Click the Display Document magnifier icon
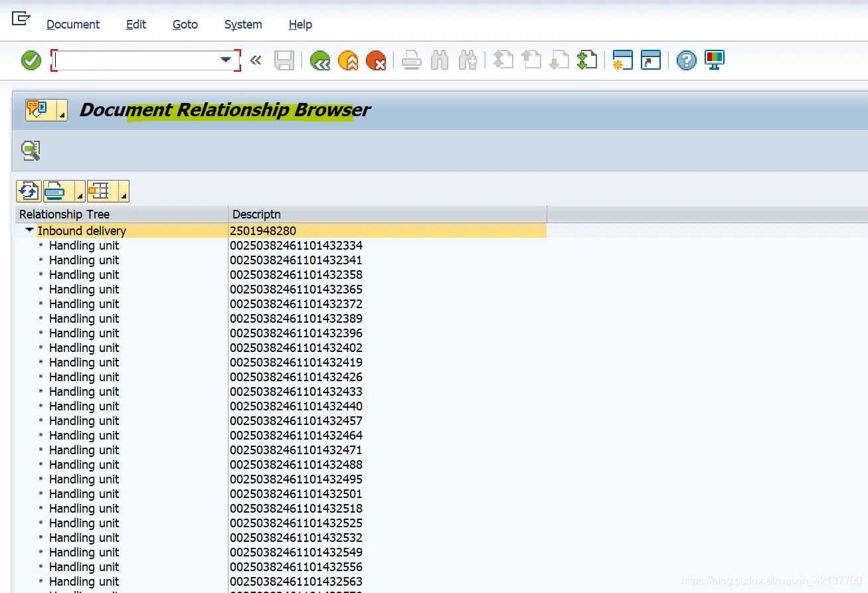This screenshot has height=593, width=868. (x=31, y=151)
